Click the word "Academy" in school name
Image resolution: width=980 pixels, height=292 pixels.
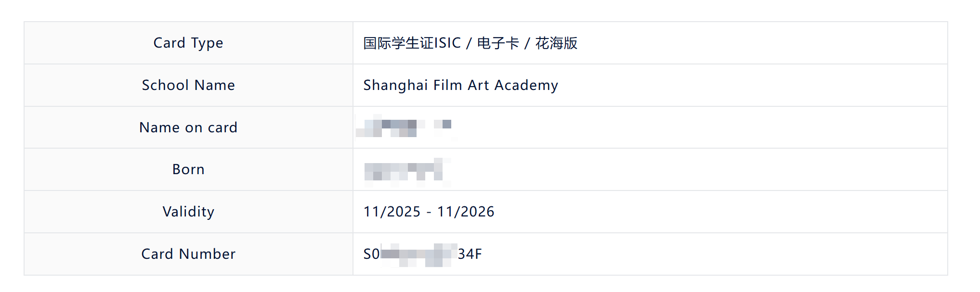pyautogui.click(x=526, y=85)
